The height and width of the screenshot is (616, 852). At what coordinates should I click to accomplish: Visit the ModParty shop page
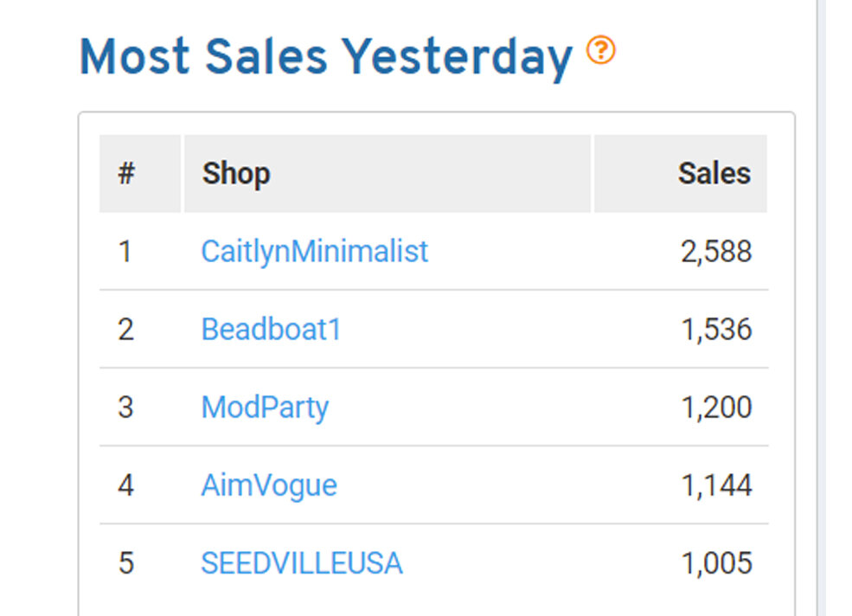pyautogui.click(x=265, y=407)
